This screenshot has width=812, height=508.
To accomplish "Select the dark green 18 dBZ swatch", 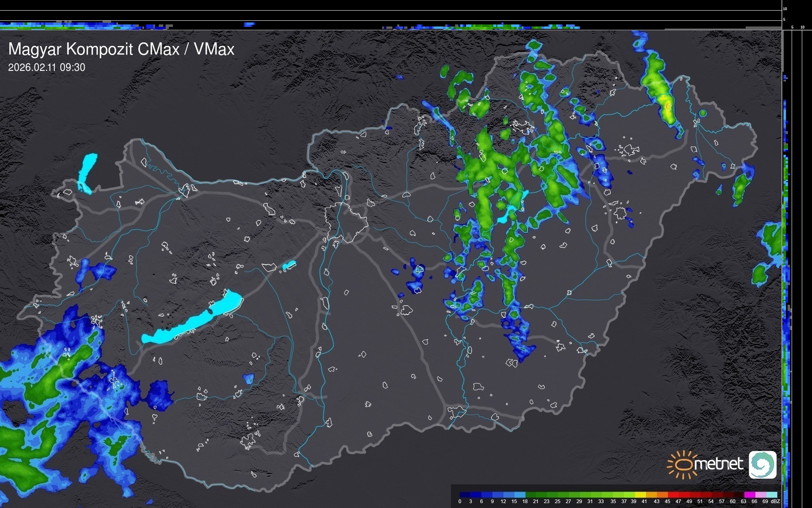I will 531,495.
